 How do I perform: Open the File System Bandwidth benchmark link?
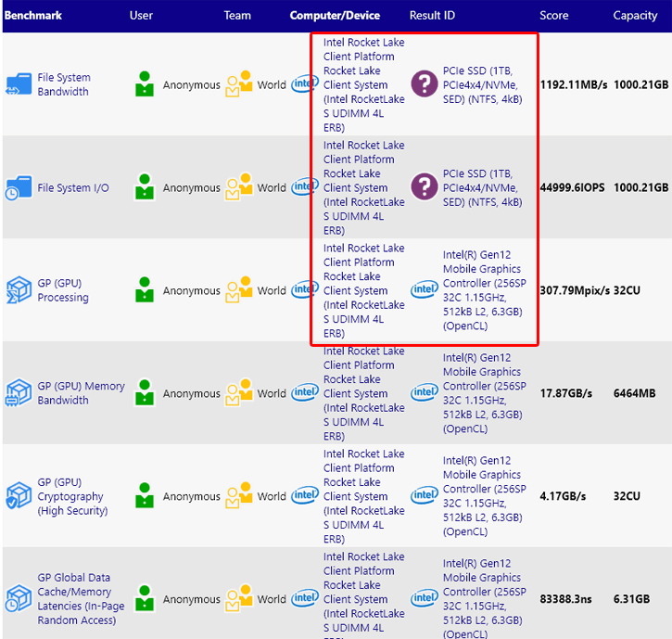(x=64, y=84)
